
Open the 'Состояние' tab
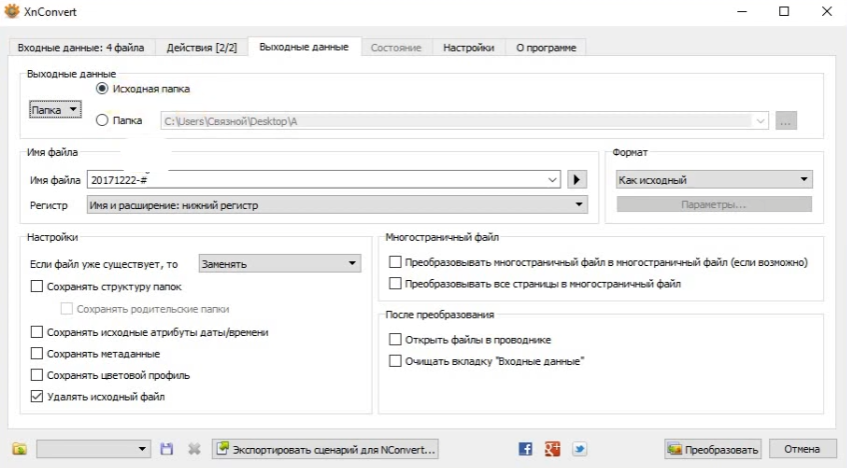(396, 48)
